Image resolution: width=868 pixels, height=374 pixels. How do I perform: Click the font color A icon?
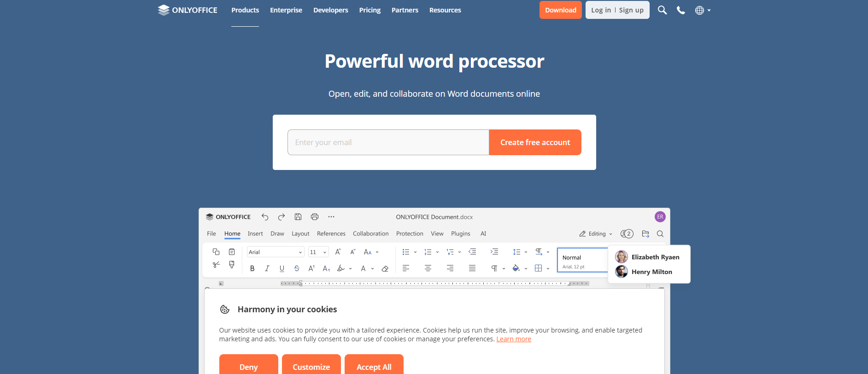point(363,269)
